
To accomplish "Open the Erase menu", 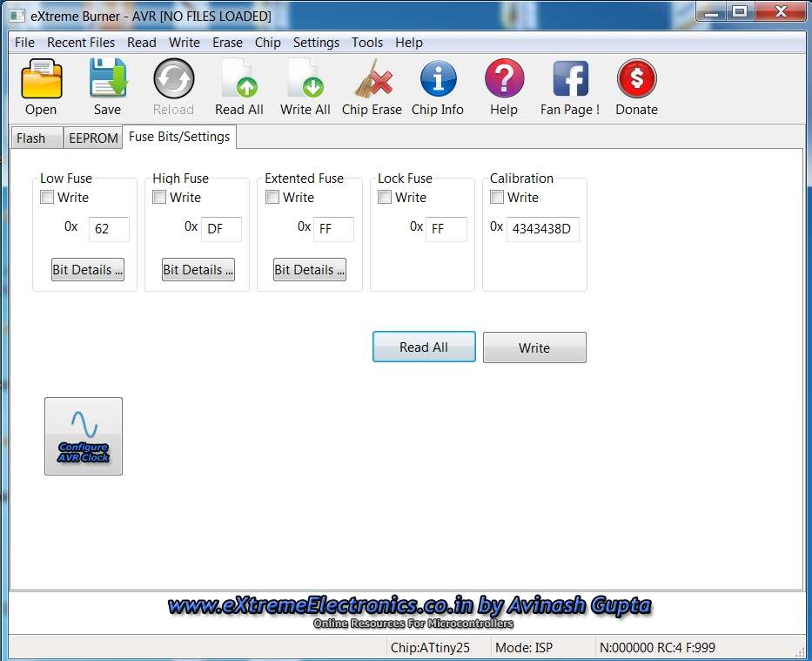I will pyautogui.click(x=227, y=43).
